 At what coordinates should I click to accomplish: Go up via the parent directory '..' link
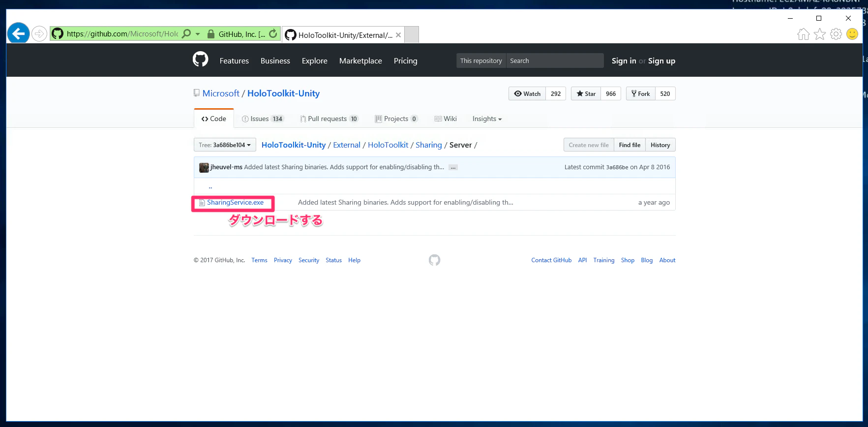[x=210, y=186]
